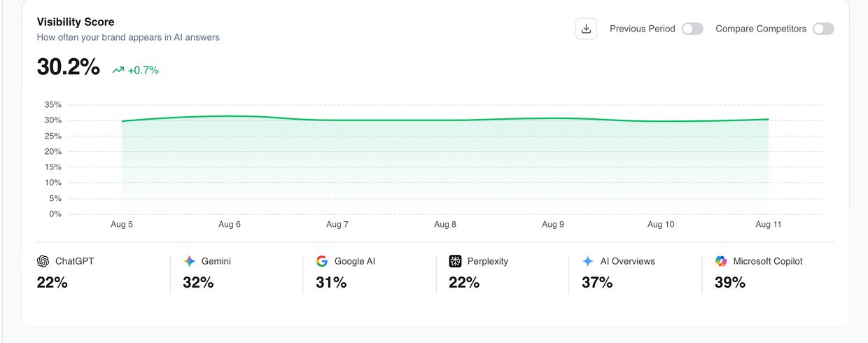Click the 25% y-axis label

[53, 136]
